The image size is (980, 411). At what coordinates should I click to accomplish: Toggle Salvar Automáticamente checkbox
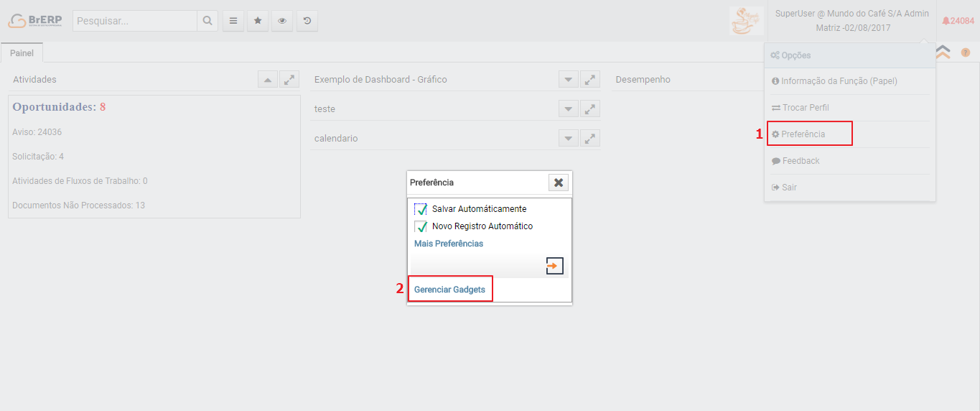tap(421, 209)
